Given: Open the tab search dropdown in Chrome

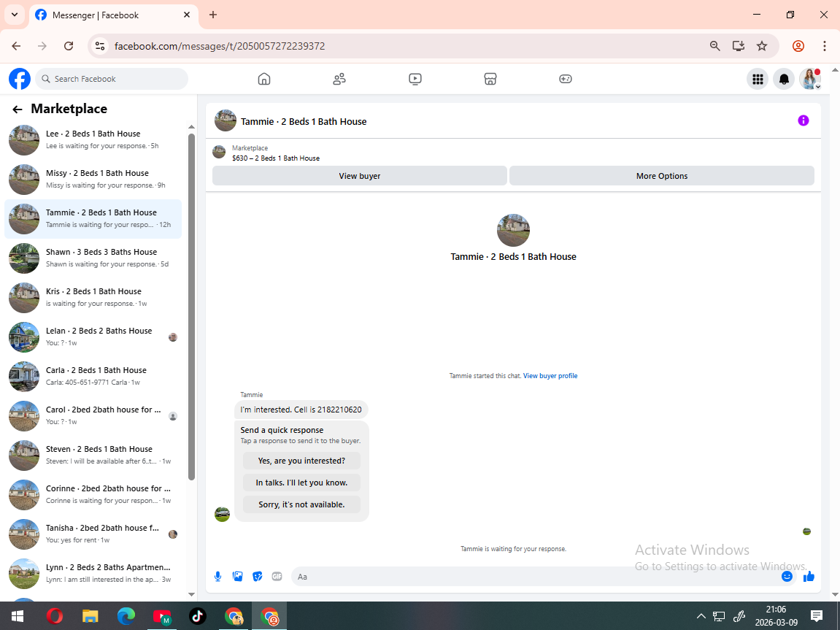Looking at the screenshot, I should click(x=15, y=15).
